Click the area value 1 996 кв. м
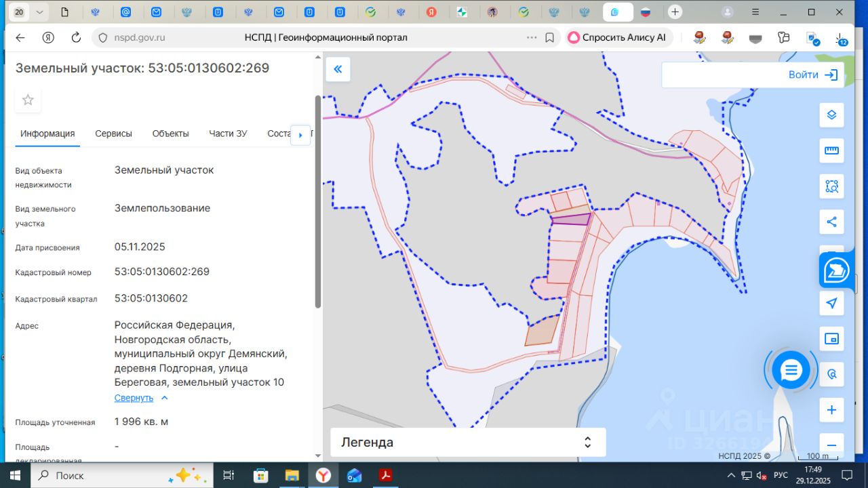The width and height of the screenshot is (868, 488). 141,422
